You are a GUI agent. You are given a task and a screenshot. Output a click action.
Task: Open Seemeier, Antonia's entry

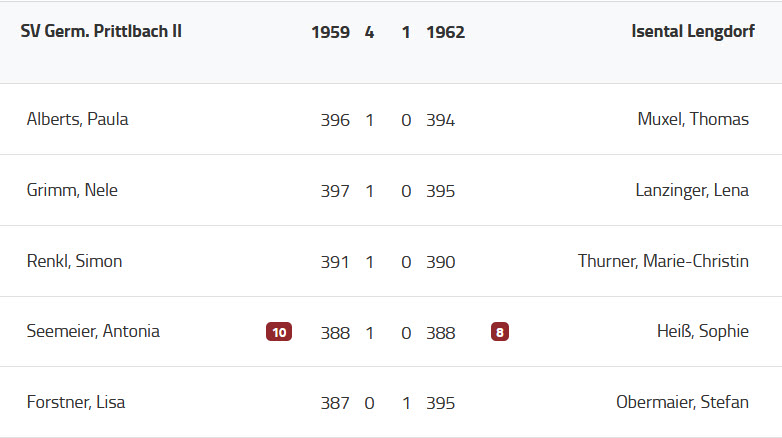[x=93, y=332]
